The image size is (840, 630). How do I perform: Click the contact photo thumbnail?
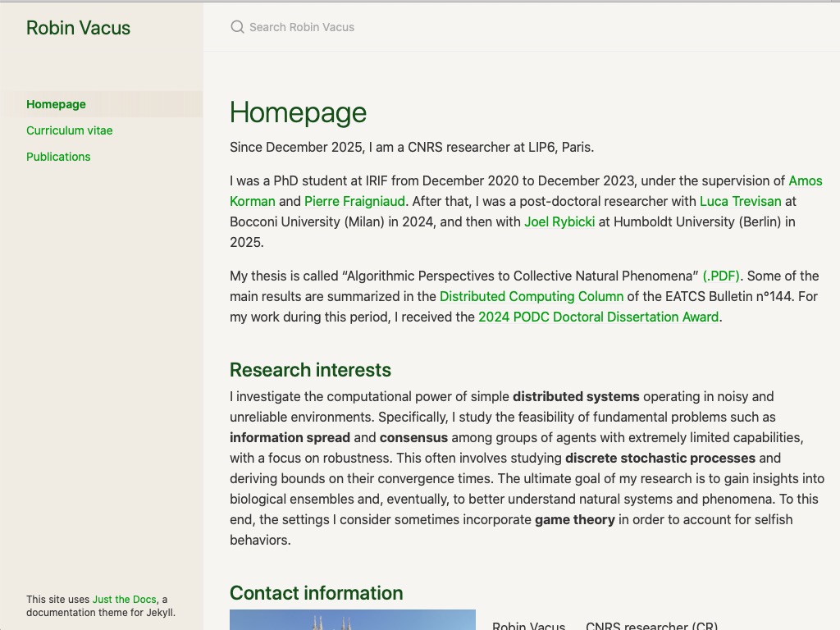click(353, 620)
